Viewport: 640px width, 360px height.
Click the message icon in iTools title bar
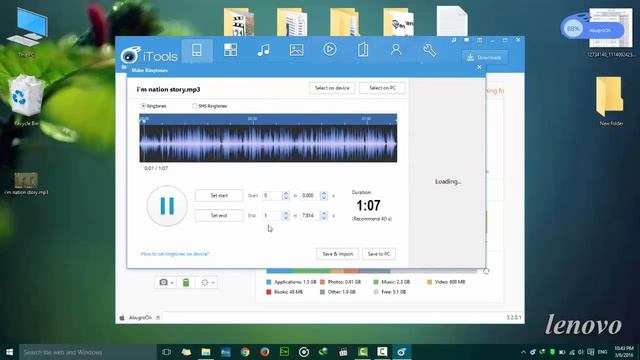click(467, 40)
